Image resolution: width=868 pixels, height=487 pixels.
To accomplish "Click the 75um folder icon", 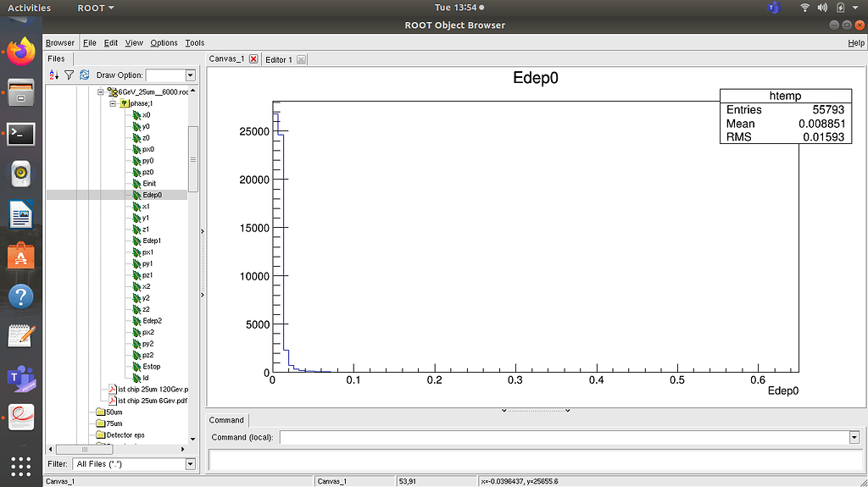I will [100, 423].
